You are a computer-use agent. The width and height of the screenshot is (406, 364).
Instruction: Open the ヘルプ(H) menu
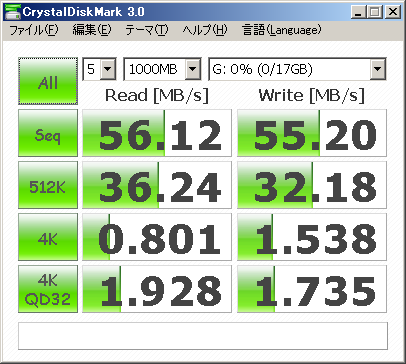click(x=205, y=30)
